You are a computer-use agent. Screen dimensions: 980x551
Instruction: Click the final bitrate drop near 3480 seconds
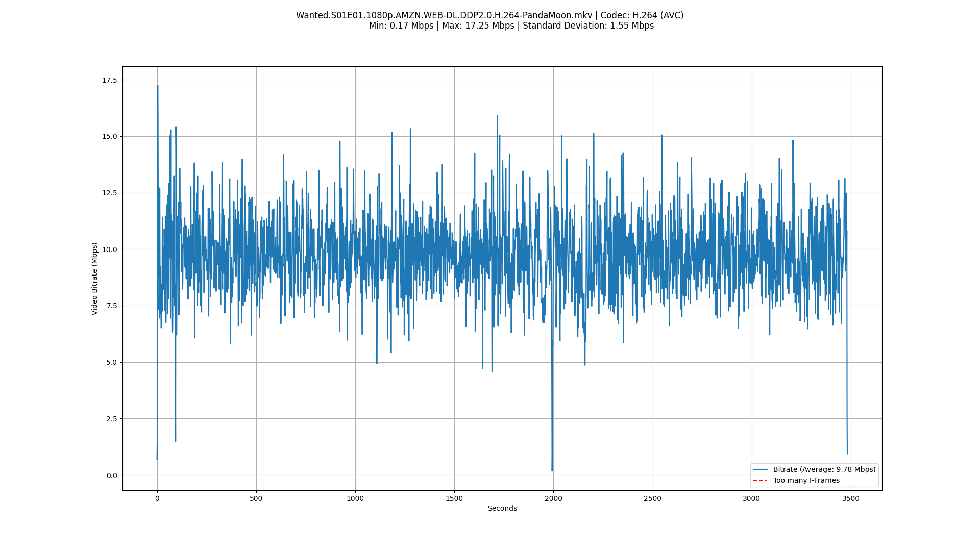(x=847, y=453)
